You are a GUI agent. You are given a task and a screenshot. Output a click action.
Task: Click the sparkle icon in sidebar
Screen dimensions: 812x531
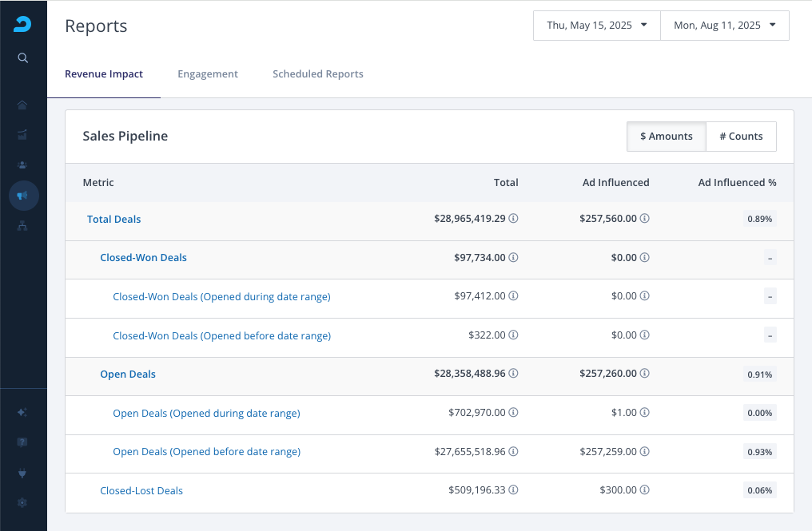tap(22, 412)
